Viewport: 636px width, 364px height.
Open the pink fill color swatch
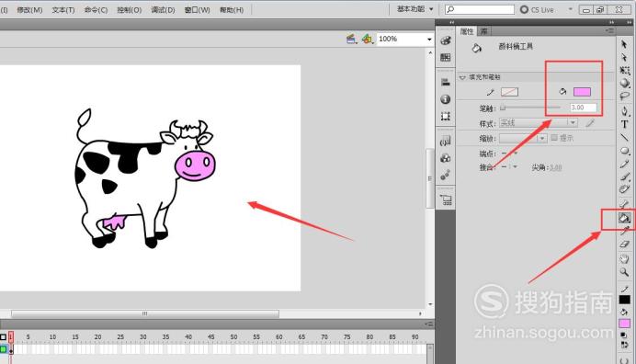click(582, 92)
